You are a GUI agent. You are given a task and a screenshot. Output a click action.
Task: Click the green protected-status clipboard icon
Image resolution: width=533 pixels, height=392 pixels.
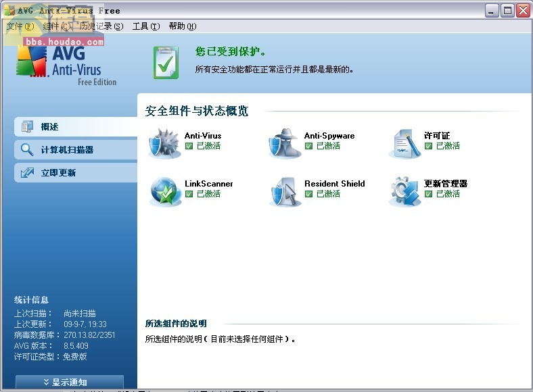pyautogui.click(x=166, y=62)
